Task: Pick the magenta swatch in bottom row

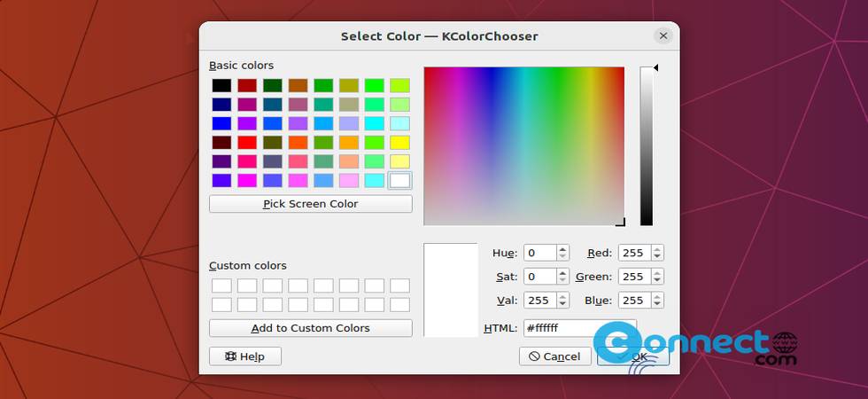Action: [x=246, y=180]
